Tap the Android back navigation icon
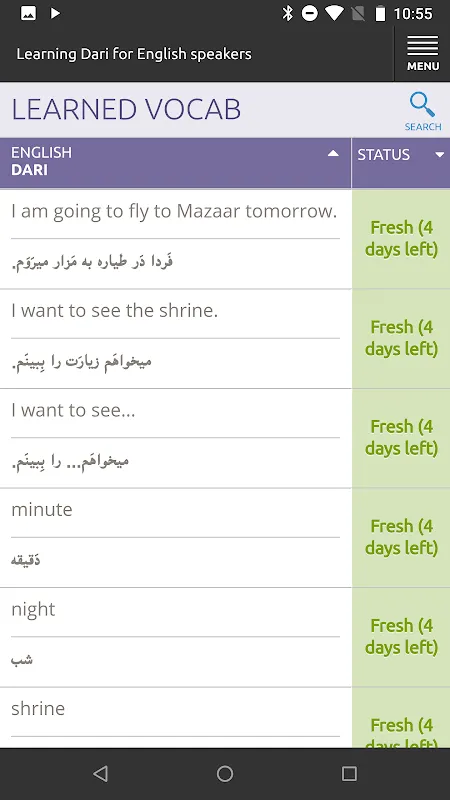Screen dimensions: 450x800 [x=101, y=773]
